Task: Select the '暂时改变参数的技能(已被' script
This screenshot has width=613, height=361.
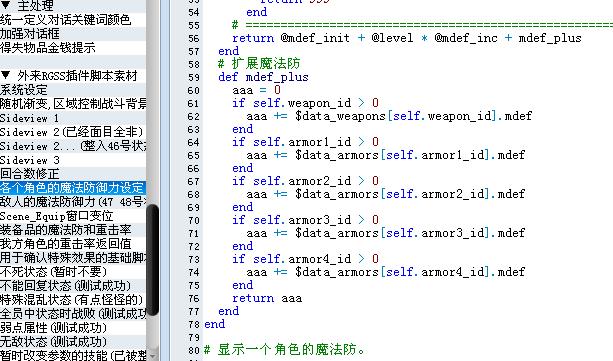Action: tap(73, 355)
